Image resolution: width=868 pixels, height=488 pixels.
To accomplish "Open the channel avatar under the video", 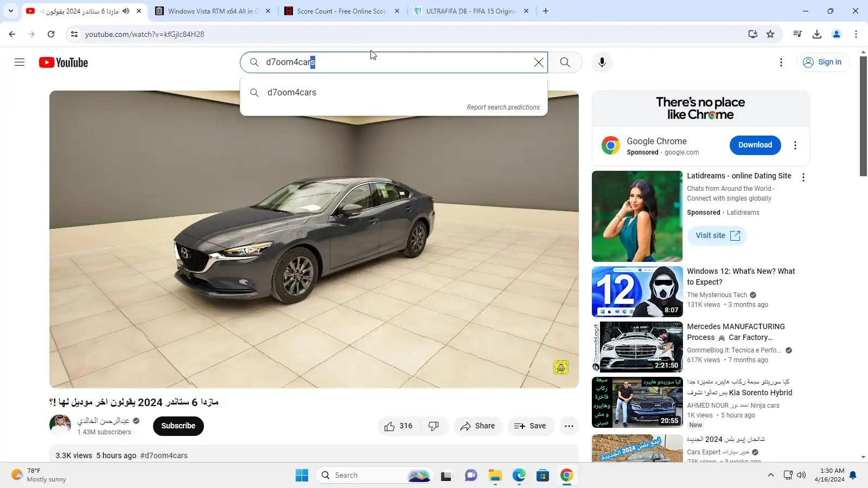I will pyautogui.click(x=60, y=426).
